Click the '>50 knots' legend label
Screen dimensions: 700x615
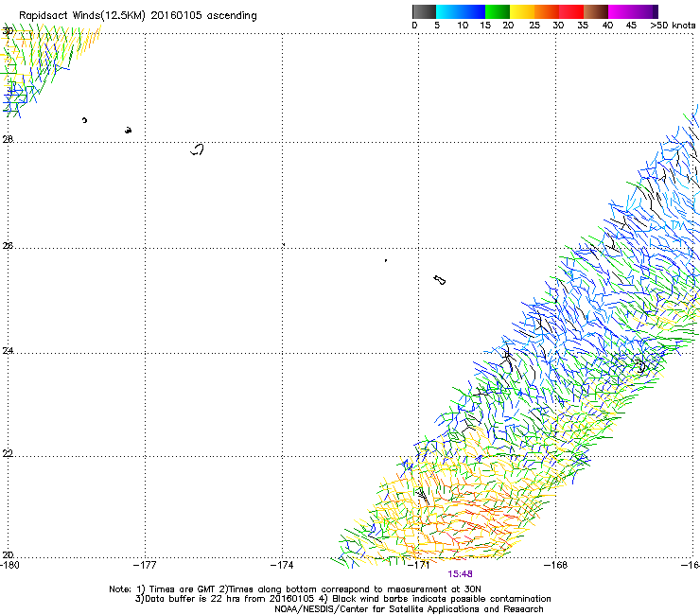[673, 26]
